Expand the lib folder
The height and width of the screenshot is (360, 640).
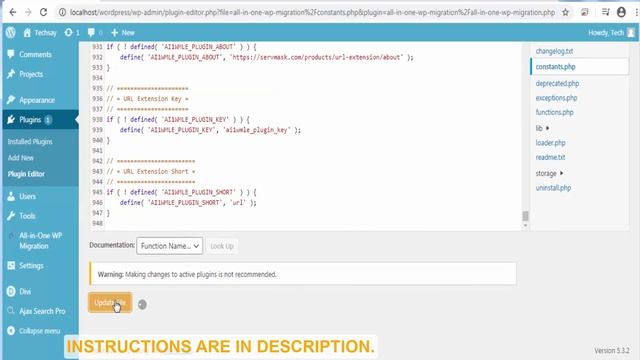coord(542,128)
